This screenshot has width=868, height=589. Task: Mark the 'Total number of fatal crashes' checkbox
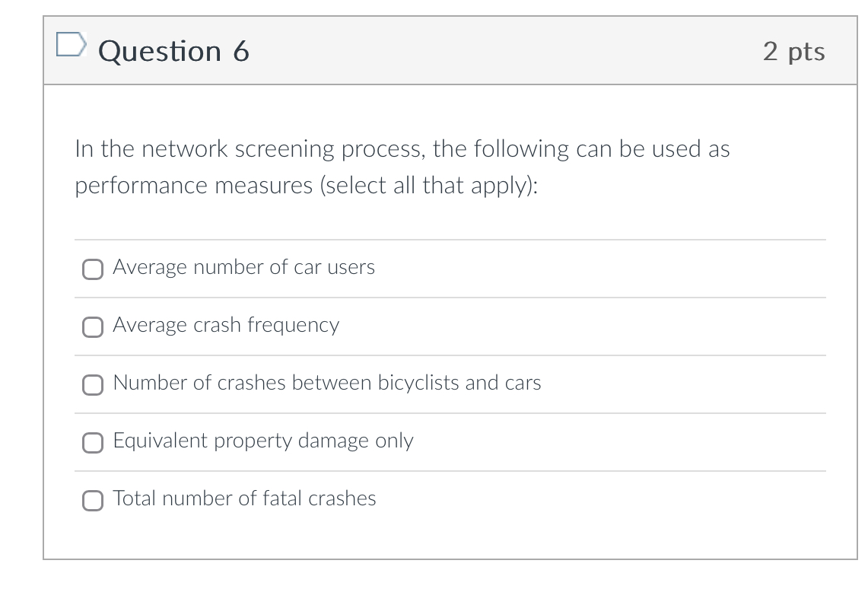tap(93, 500)
